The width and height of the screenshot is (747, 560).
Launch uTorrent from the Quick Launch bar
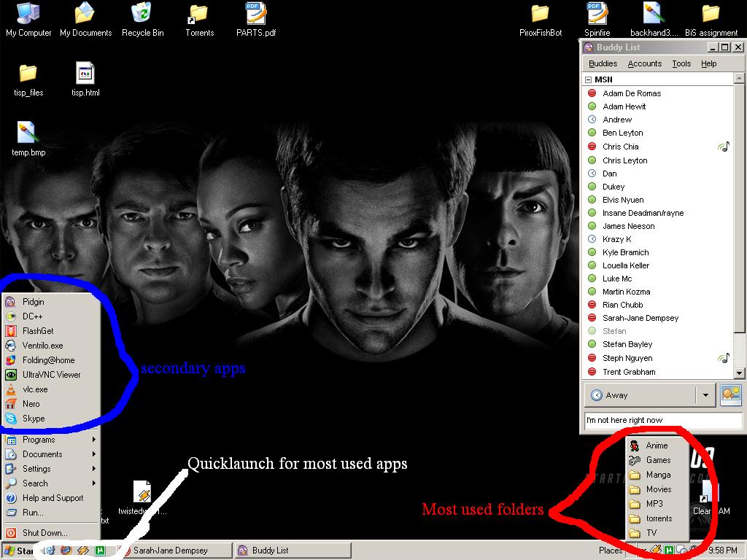pos(101,551)
